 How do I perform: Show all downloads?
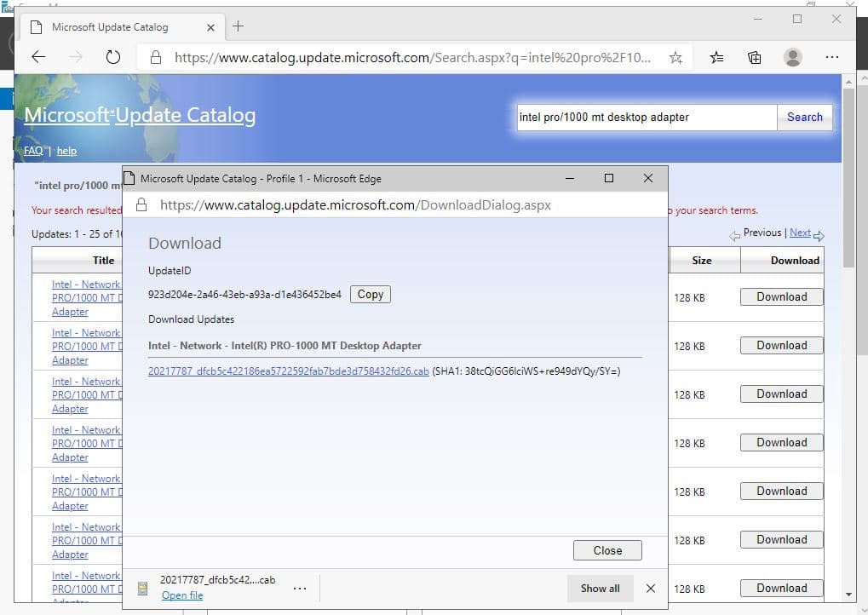(601, 588)
